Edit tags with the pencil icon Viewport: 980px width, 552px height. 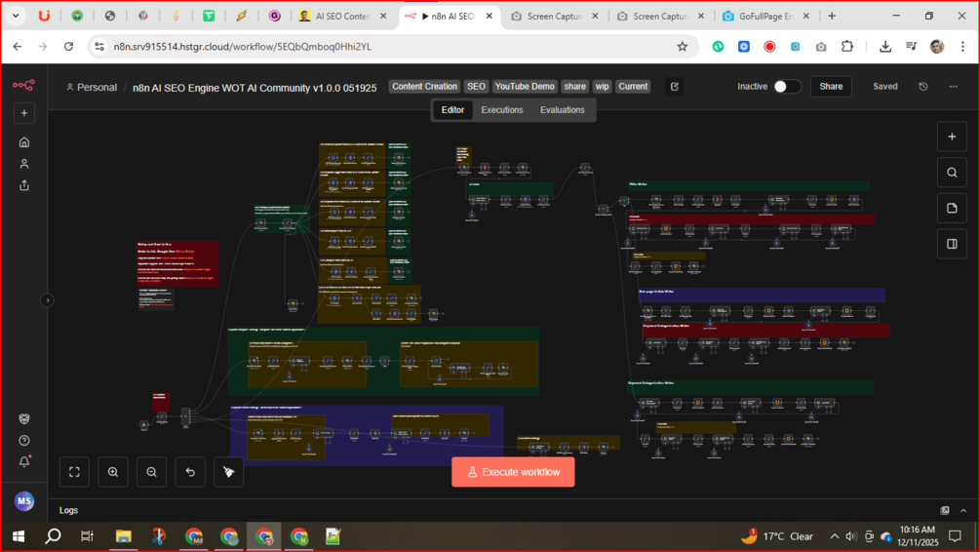click(x=675, y=86)
